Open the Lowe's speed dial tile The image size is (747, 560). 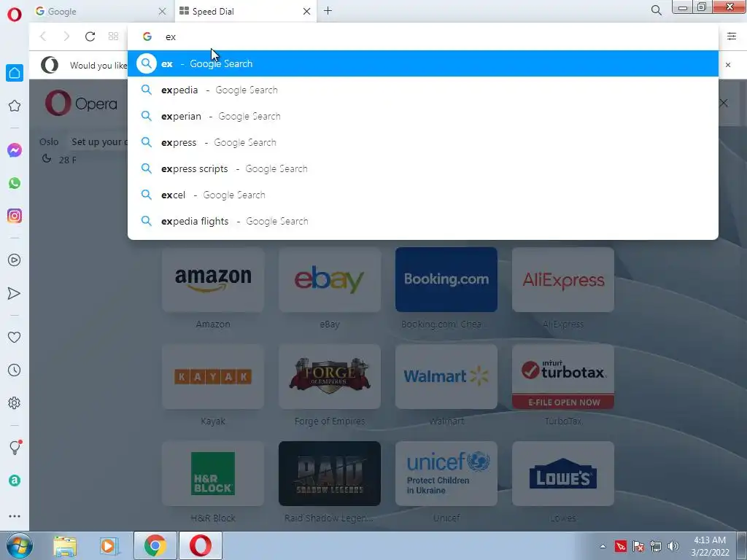click(563, 473)
